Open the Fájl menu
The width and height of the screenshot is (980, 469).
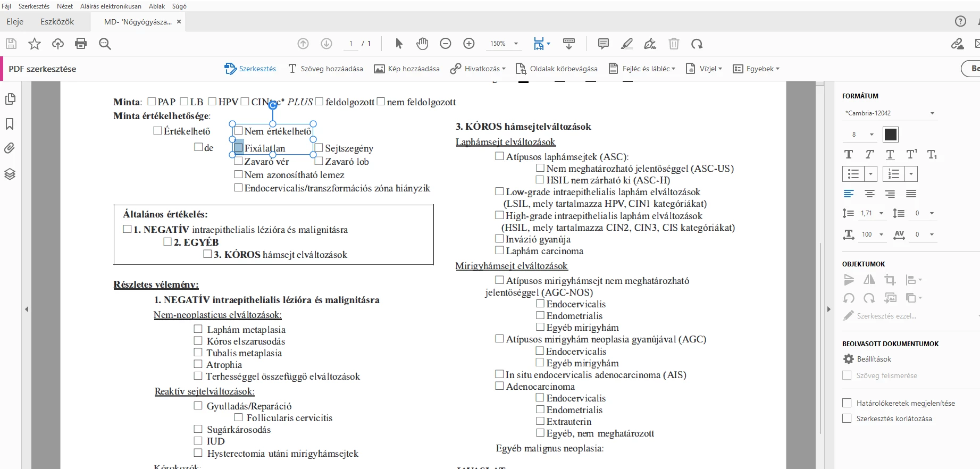[x=6, y=6]
